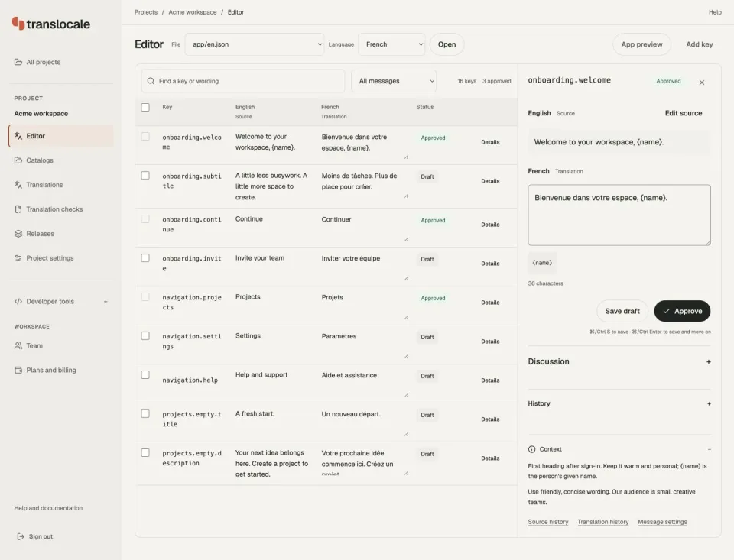Click the search magnifier icon
Viewport: 734px width, 560px height.
tap(151, 81)
